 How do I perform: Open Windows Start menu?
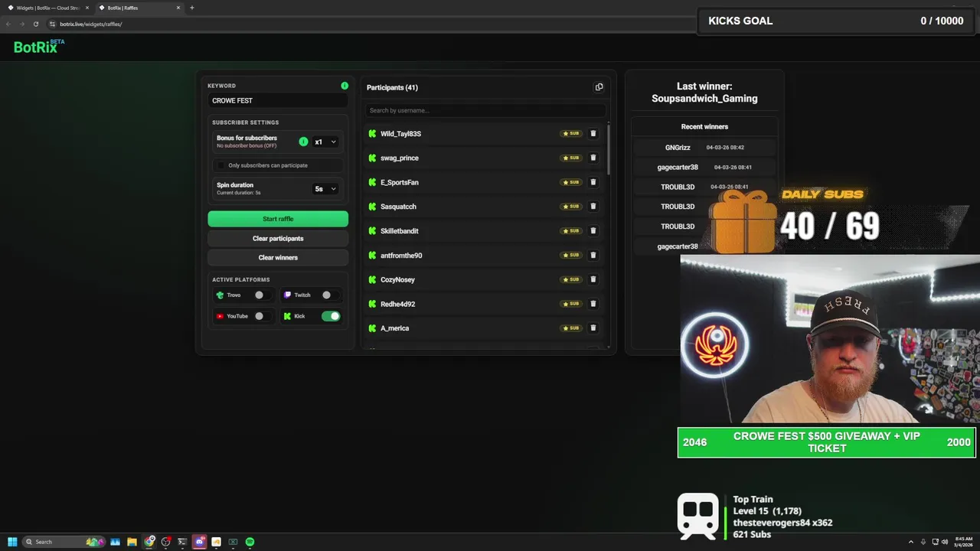pyautogui.click(x=12, y=542)
